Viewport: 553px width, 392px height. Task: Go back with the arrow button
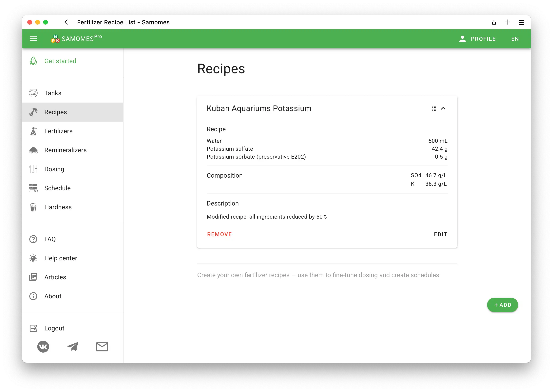pyautogui.click(x=66, y=22)
